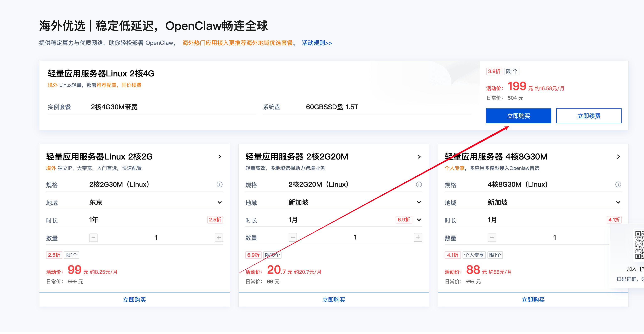Screen dimensions: 644x334
Task: Click the 海外热门应用接入更推荐海外地域优选套餐 text
Action: pos(238,43)
